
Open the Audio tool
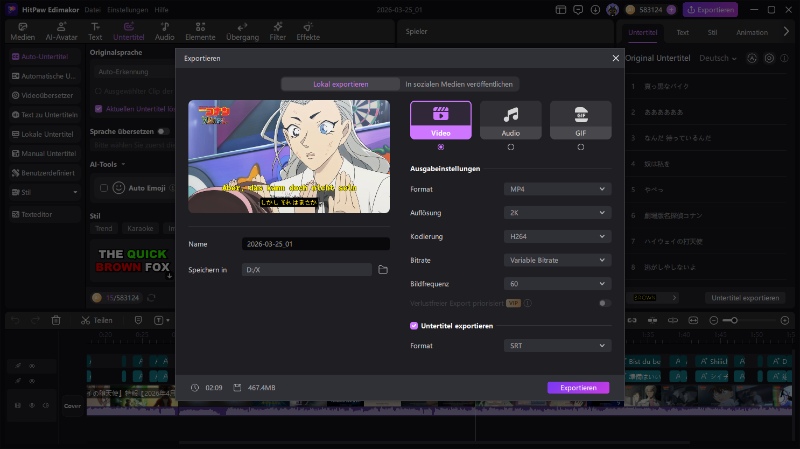[x=164, y=32]
